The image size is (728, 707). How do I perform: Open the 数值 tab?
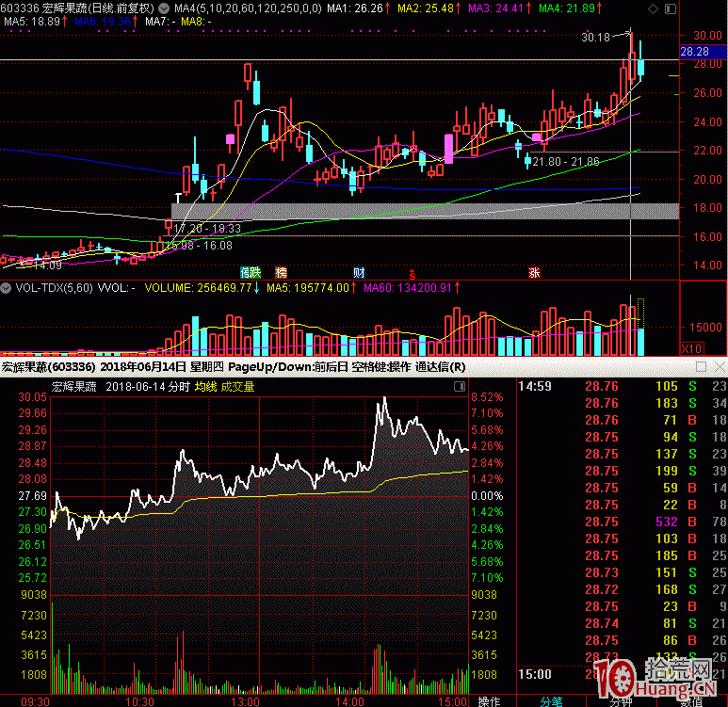tap(692, 700)
